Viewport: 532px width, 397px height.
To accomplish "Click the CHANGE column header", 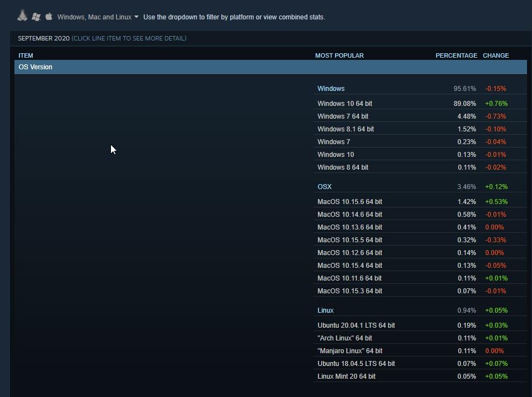I will 496,55.
